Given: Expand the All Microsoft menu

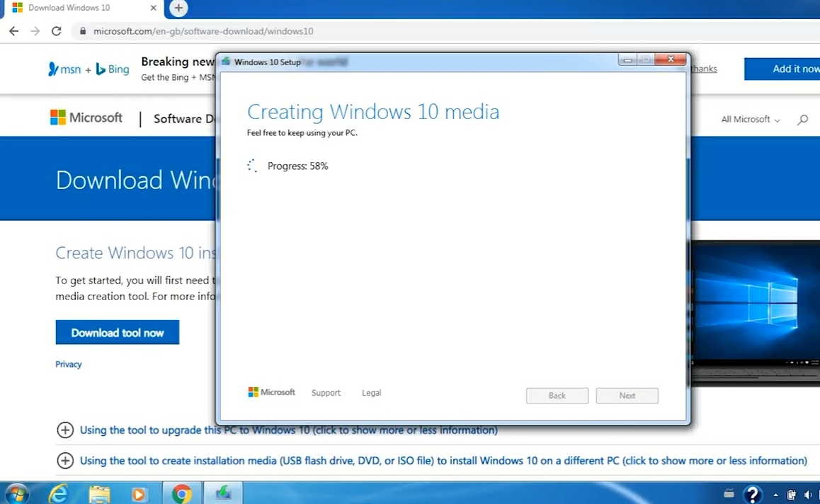Looking at the screenshot, I should 750,120.
